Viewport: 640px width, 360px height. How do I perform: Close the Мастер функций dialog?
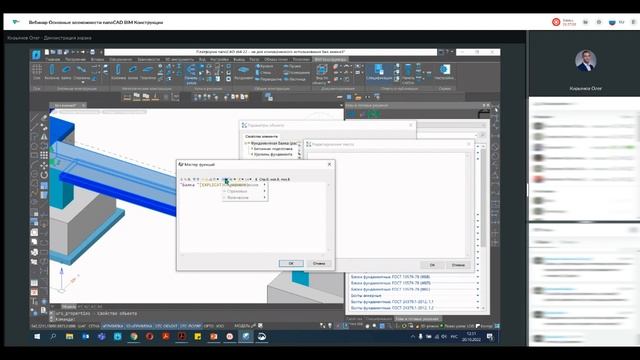[329, 164]
